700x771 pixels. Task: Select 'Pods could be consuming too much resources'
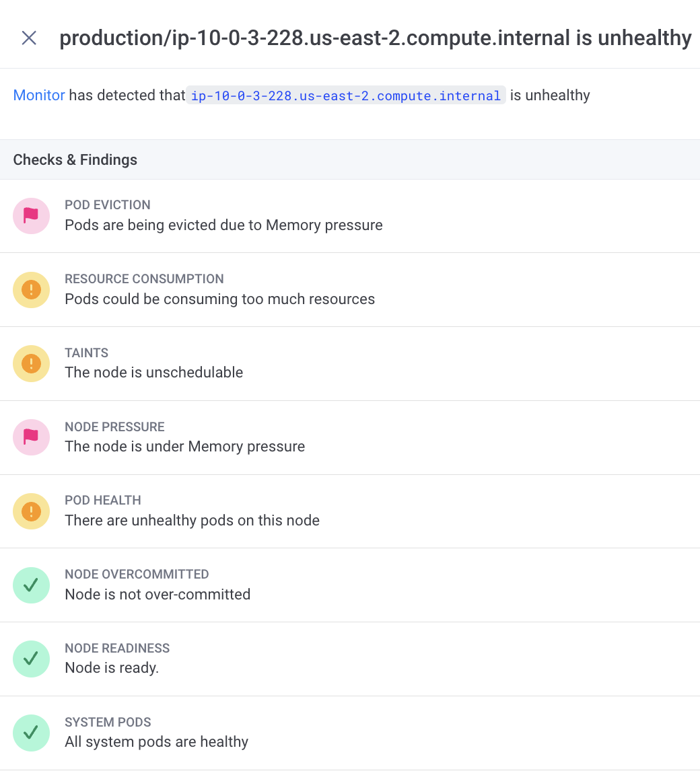(219, 299)
